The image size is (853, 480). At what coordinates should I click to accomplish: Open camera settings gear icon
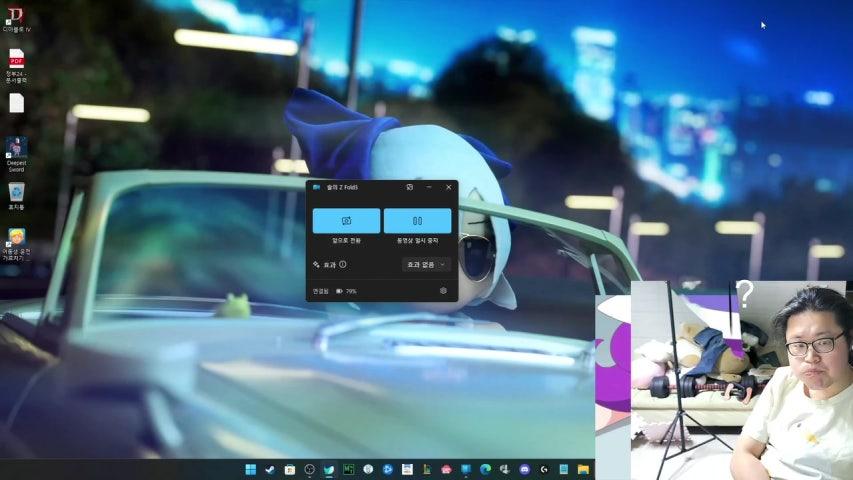(443, 291)
